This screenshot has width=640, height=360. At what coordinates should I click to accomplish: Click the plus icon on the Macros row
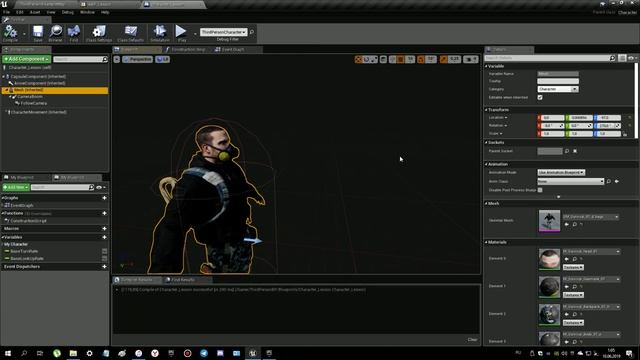click(x=104, y=229)
